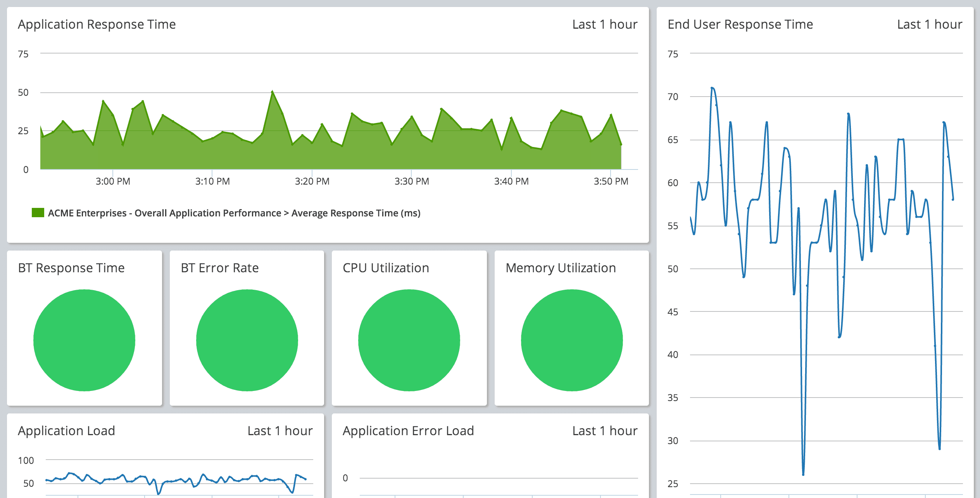The width and height of the screenshot is (980, 498).
Task: Click green legend swatch for ACME Enterprises
Action: coord(38,213)
